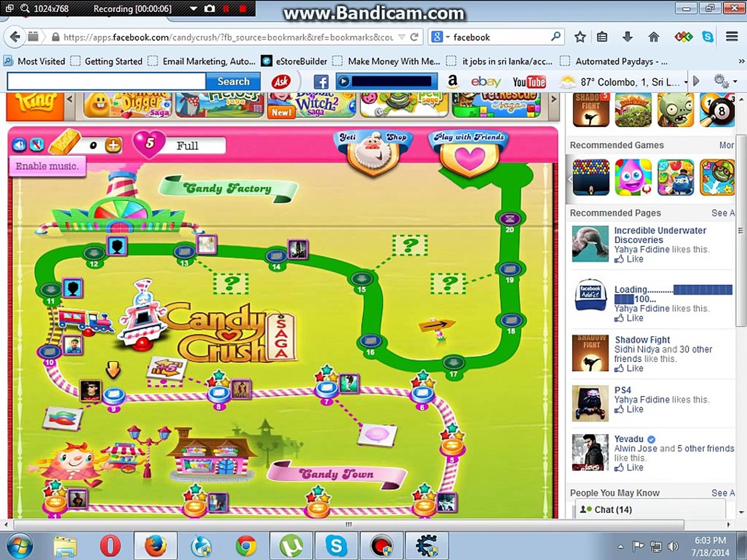Bookmark this page with the star
This screenshot has width=747, height=560.
point(580,37)
